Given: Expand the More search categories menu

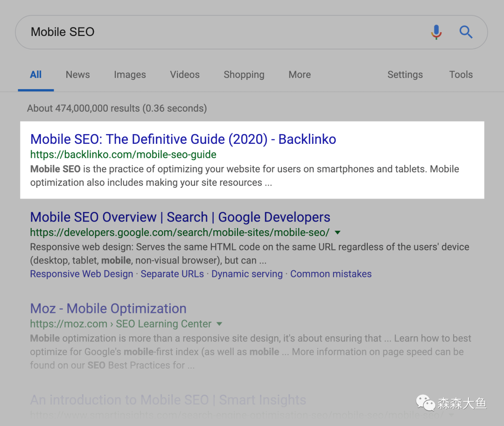Looking at the screenshot, I should point(300,75).
